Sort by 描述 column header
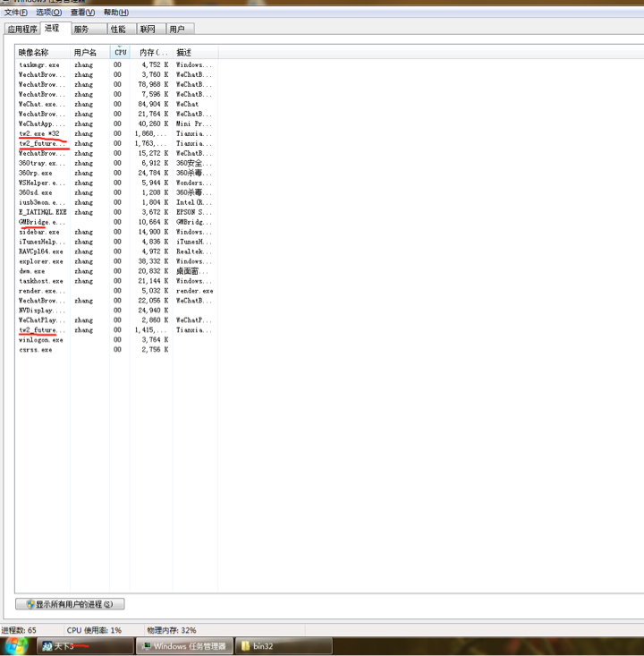This screenshot has height=656, width=644. (195, 52)
